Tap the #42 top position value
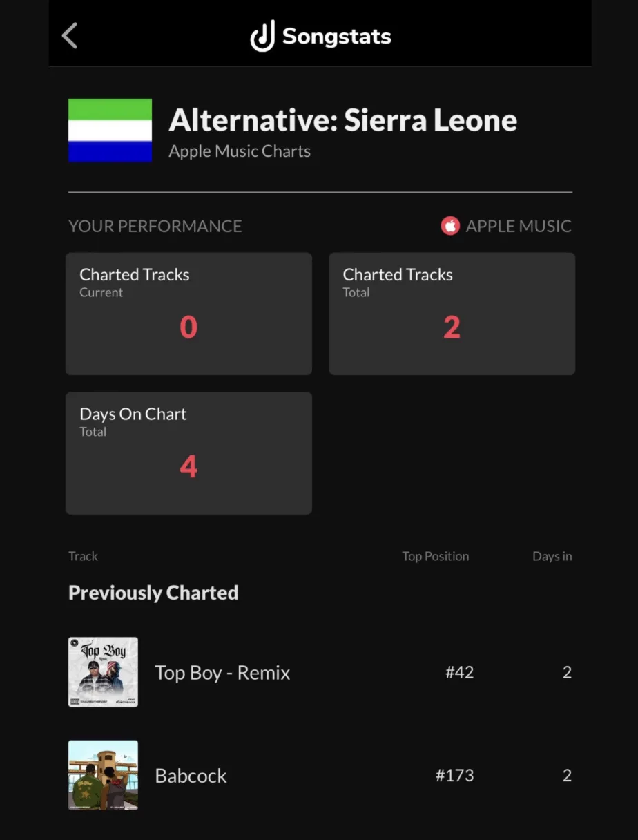 tap(459, 672)
